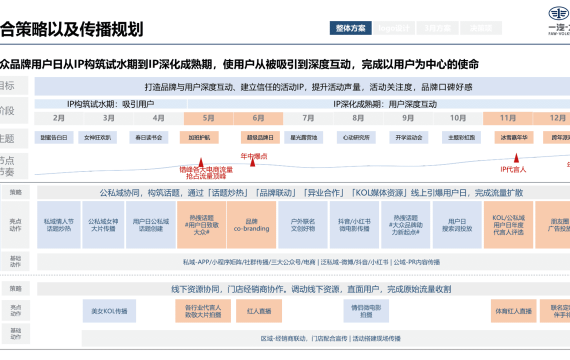Viewport: 570px width, 360px height.
Task: Click the 抖音/小红书 微电影传播 box
Action: (x=354, y=225)
